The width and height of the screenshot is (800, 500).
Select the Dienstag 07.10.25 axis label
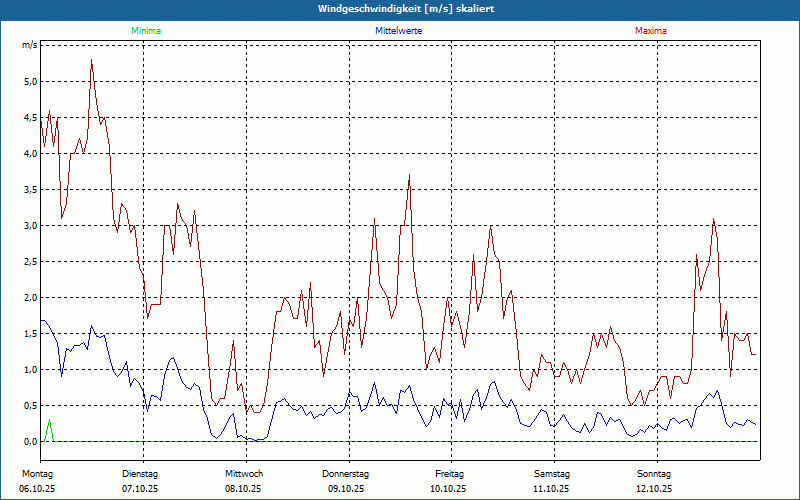pos(140,481)
